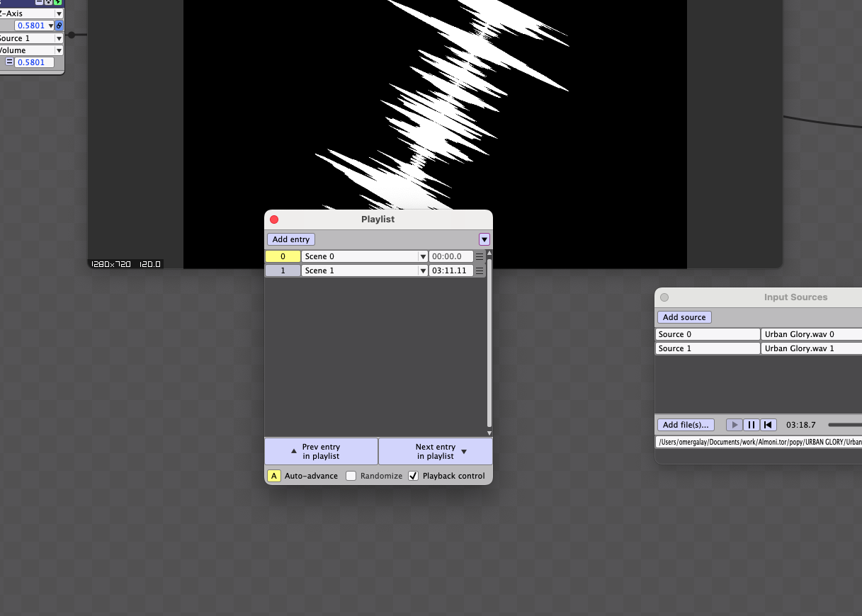The image size is (862, 616).
Task: Click Add entry in Playlist
Action: (291, 239)
